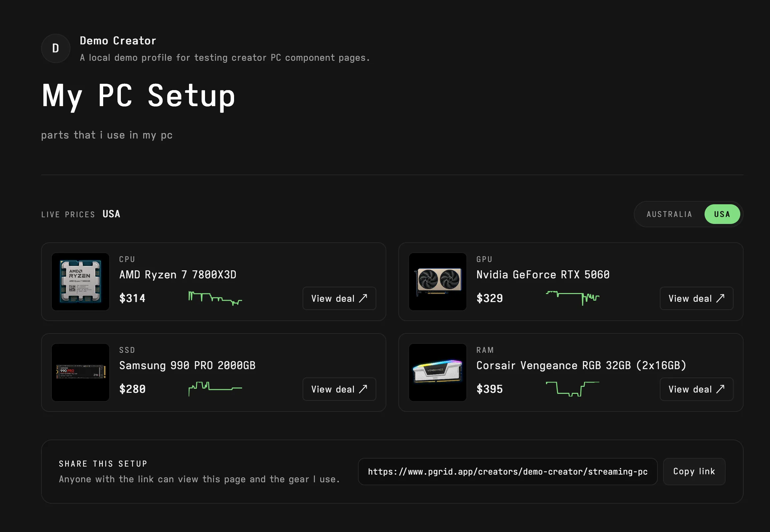Viewport: 770px width, 532px height.
Task: Click the arrow icon on Samsung View deal
Action: 363,389
